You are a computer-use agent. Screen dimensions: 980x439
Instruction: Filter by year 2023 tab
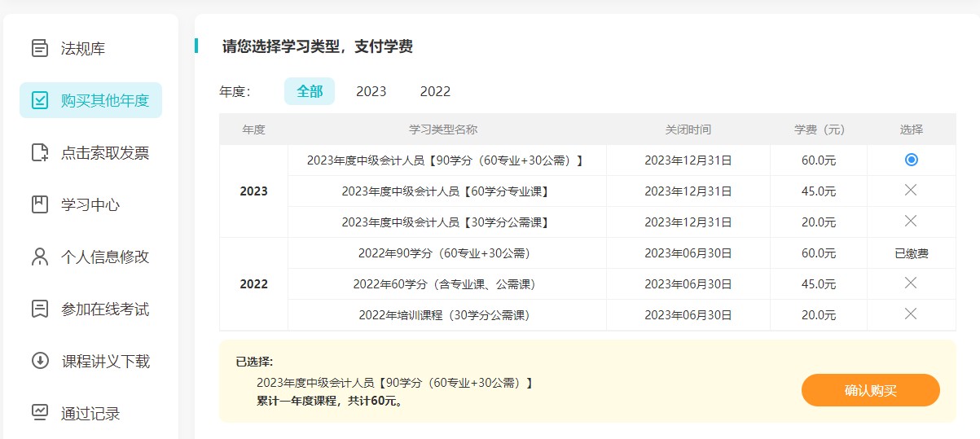click(371, 91)
